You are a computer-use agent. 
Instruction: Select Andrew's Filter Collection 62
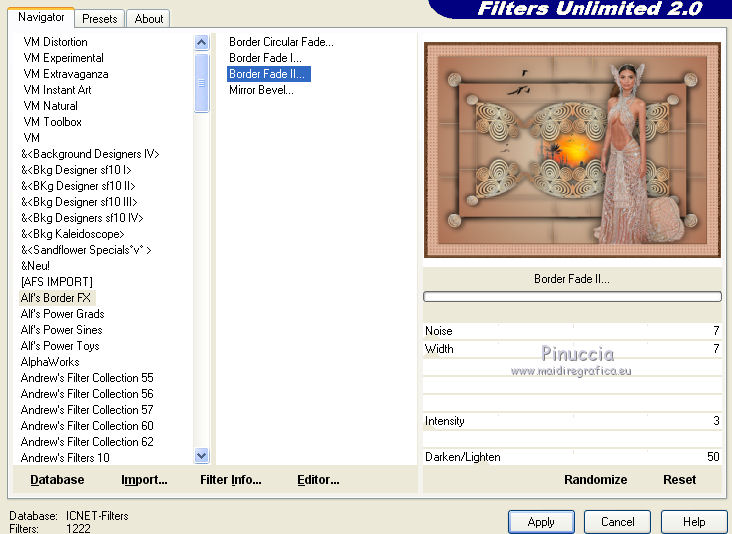[87, 442]
